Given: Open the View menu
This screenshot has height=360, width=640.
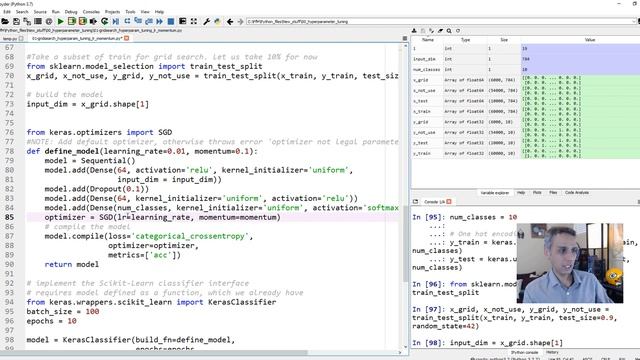Looking at the screenshot, I should pos(145,12).
